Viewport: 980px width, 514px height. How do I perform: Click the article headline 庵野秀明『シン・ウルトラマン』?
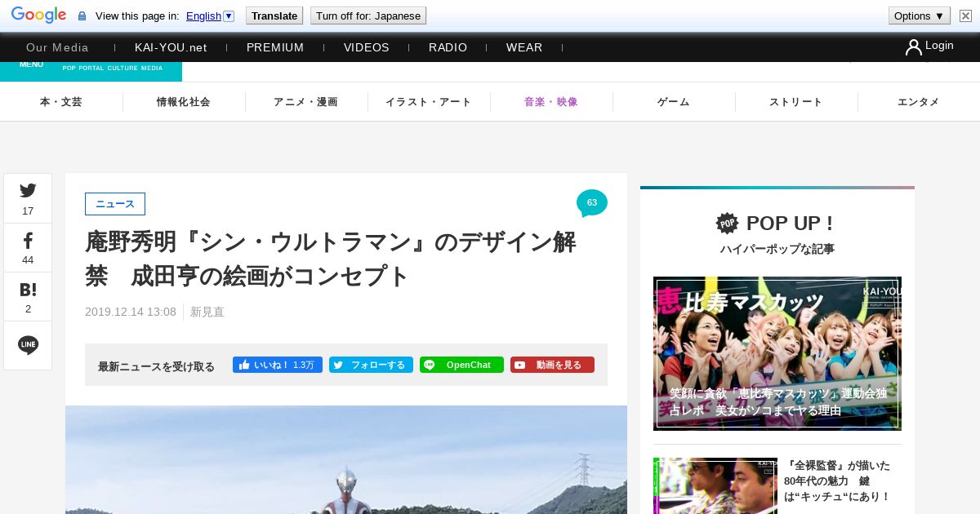point(331,259)
